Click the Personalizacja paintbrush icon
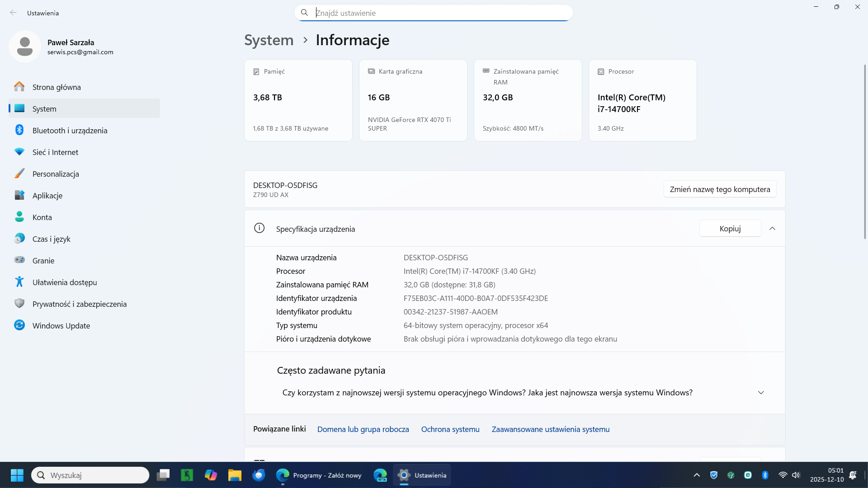 19,174
